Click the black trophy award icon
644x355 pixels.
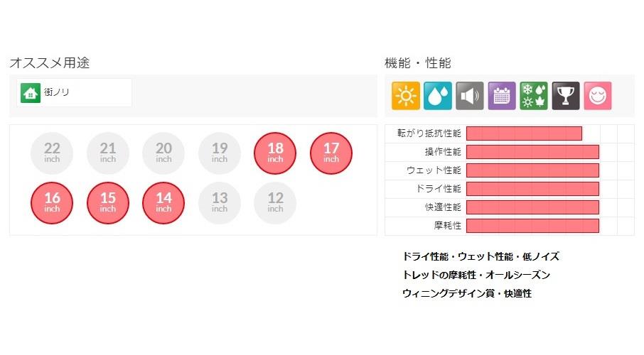pyautogui.click(x=566, y=96)
